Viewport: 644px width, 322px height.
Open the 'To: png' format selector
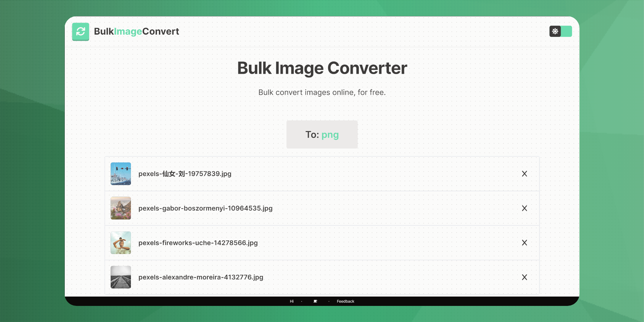point(322,135)
